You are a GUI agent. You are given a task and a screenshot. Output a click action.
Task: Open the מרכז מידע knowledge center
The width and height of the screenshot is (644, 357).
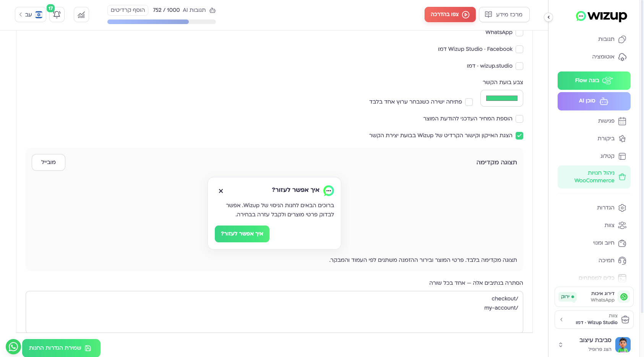click(504, 15)
